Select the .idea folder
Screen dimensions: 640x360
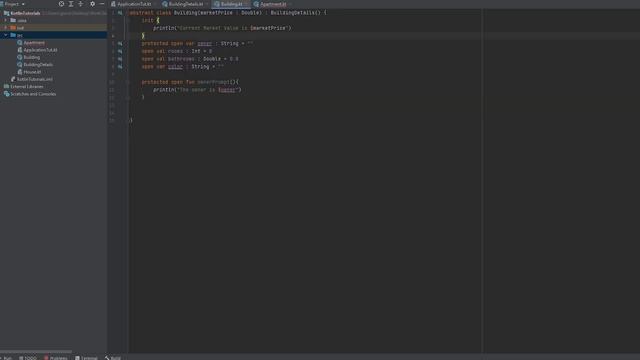[x=22, y=20]
